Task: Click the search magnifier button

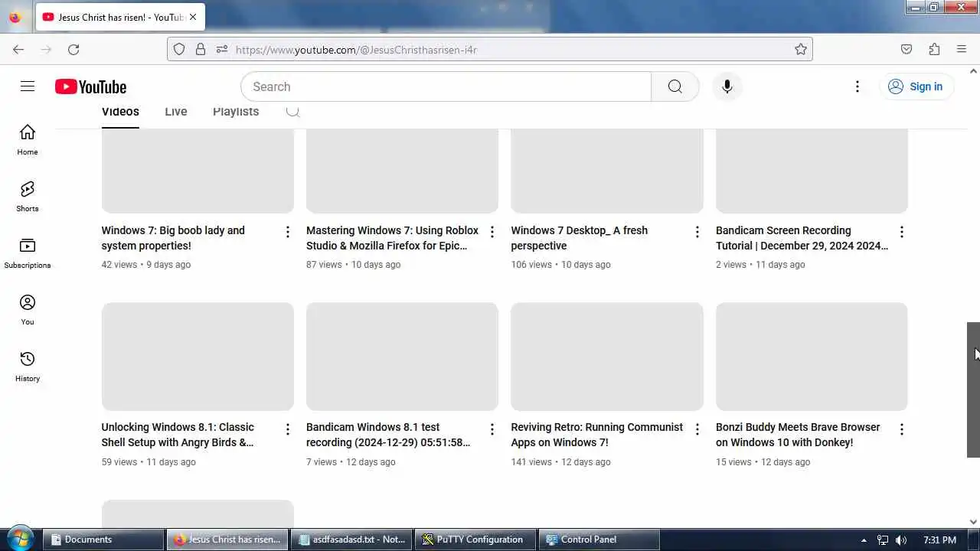Action: (x=675, y=86)
